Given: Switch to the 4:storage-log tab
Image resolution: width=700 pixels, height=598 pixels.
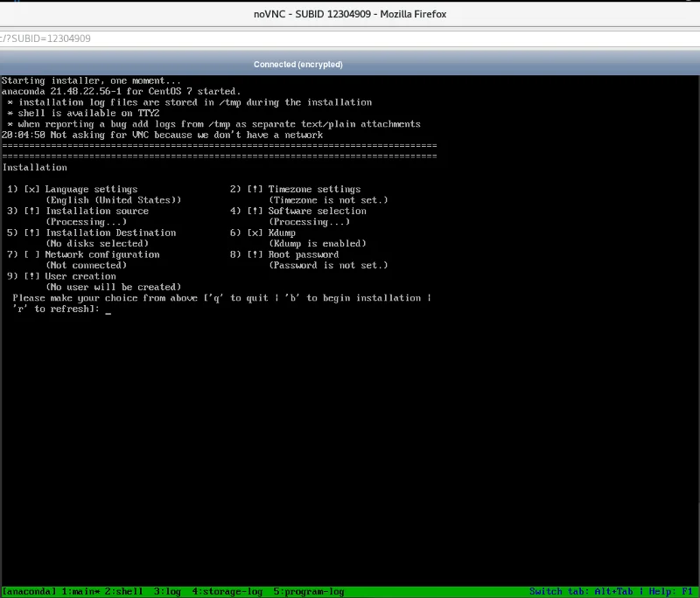Looking at the screenshot, I should [227, 592].
